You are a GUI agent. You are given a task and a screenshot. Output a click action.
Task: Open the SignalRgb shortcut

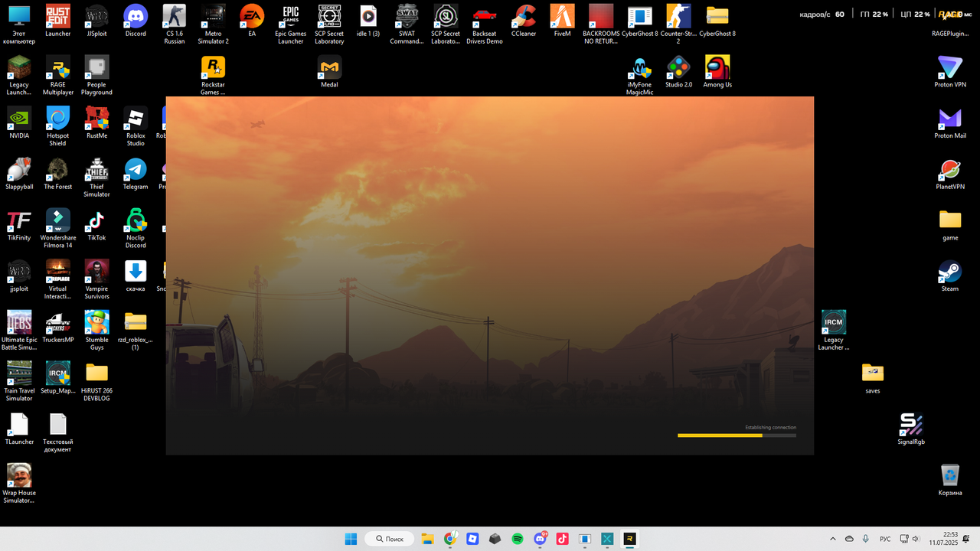911,429
